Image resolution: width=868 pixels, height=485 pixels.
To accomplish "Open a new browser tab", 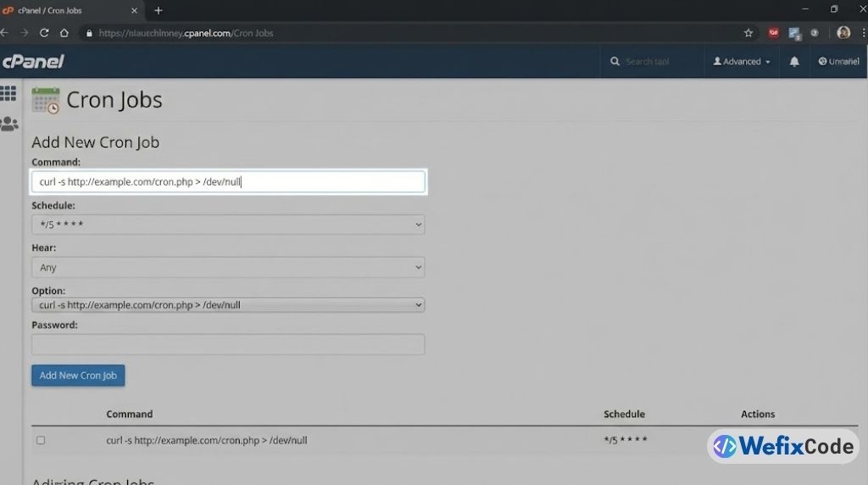I will coord(159,10).
